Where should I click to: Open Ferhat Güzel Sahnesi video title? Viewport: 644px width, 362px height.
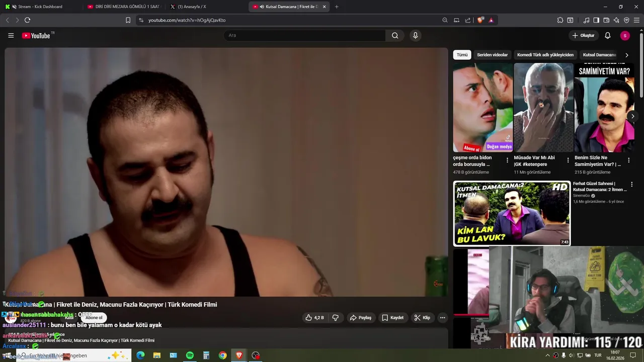pos(600,187)
